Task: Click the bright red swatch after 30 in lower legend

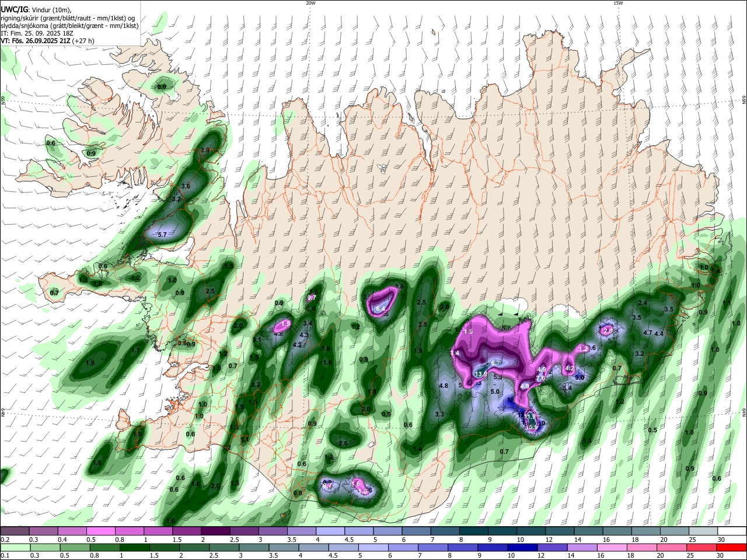Action: pyautogui.click(x=732, y=547)
